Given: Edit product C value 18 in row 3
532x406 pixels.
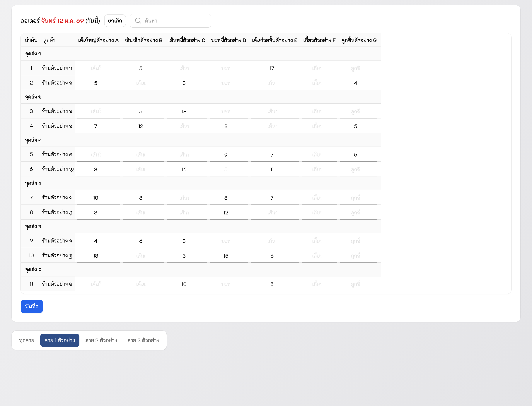Looking at the screenshot, I should click(187, 112).
